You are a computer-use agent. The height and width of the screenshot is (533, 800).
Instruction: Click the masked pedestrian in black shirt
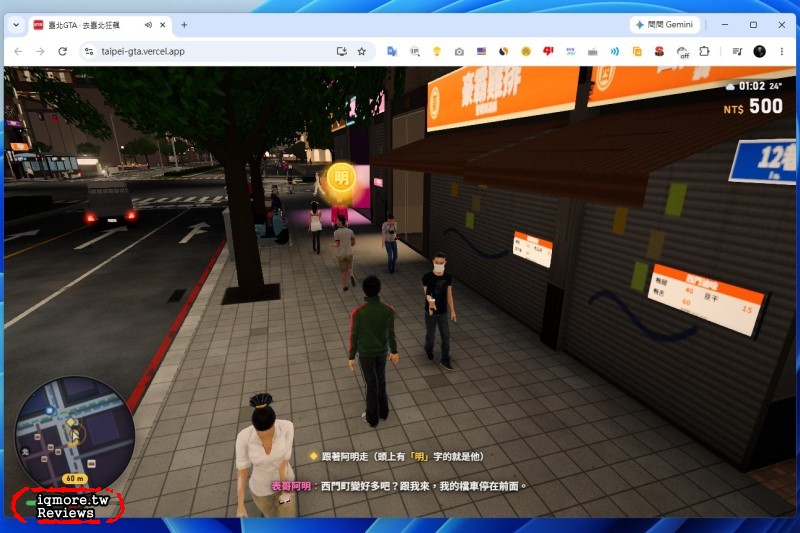click(439, 312)
